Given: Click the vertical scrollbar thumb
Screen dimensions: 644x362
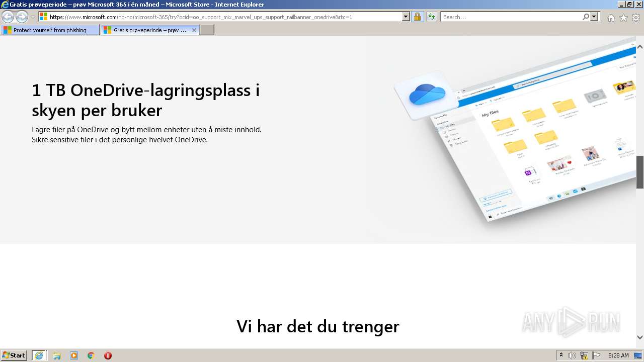Looking at the screenshot, I should [x=640, y=172].
